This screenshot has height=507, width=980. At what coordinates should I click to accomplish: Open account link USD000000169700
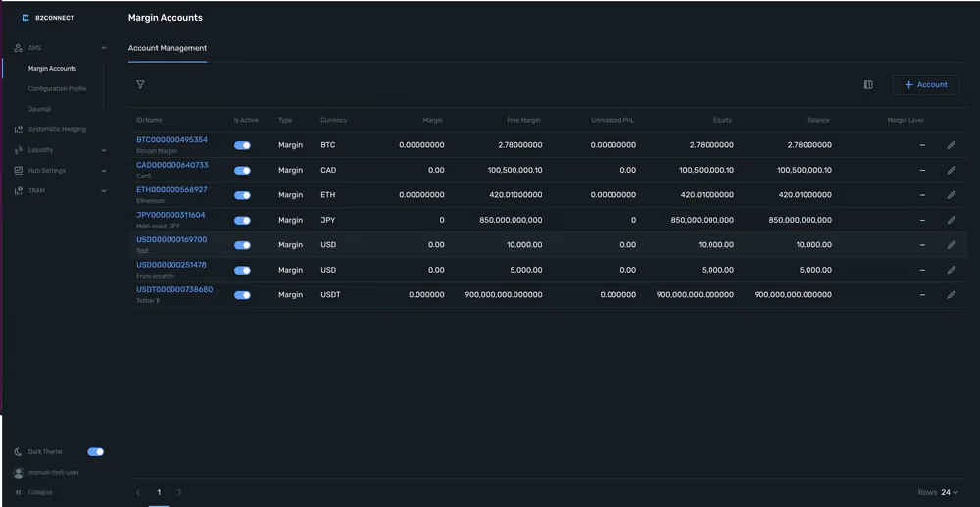click(171, 240)
